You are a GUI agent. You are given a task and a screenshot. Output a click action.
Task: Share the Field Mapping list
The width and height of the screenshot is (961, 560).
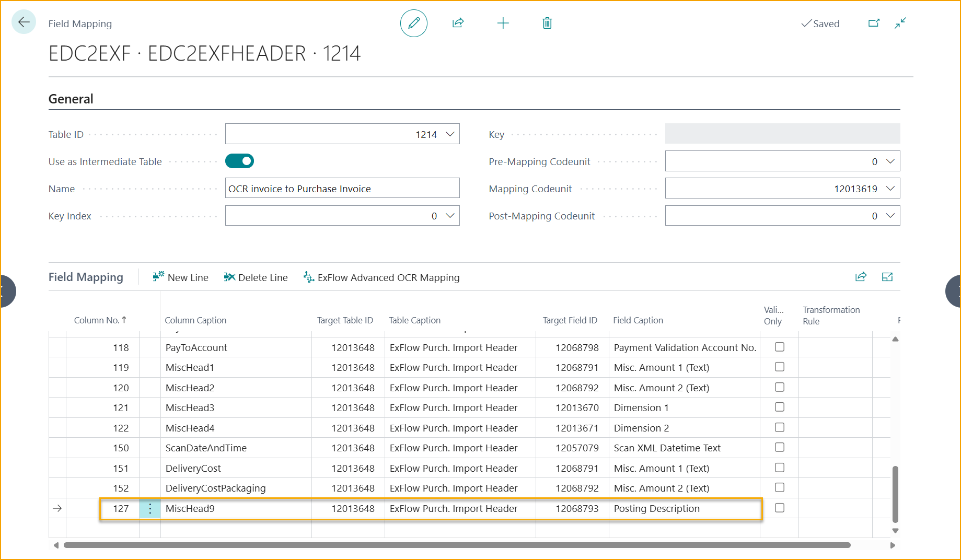coord(861,277)
